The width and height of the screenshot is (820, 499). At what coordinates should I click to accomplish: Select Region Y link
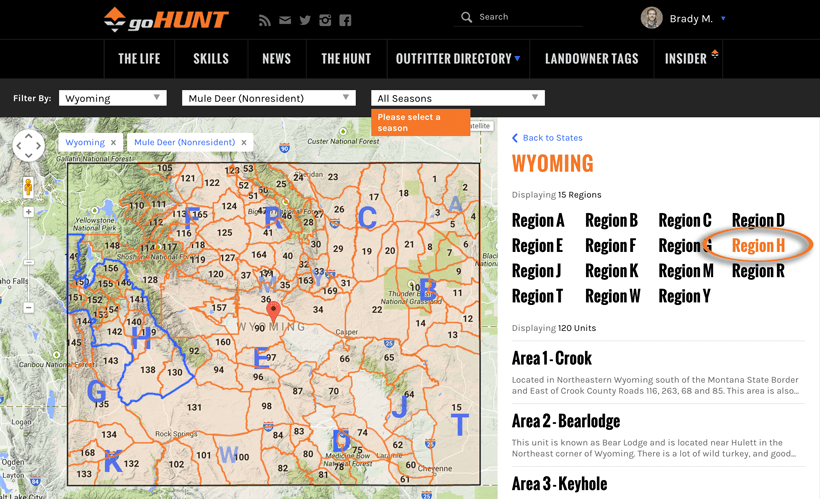coord(685,296)
